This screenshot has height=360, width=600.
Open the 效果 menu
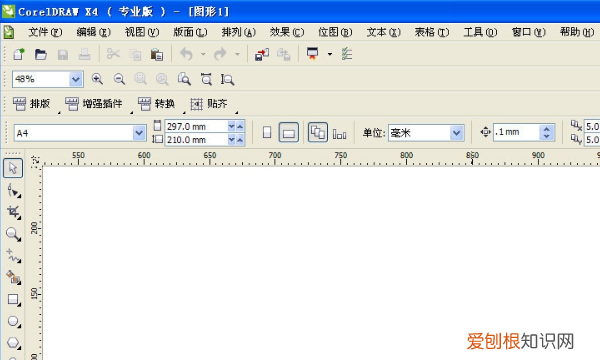click(x=287, y=32)
